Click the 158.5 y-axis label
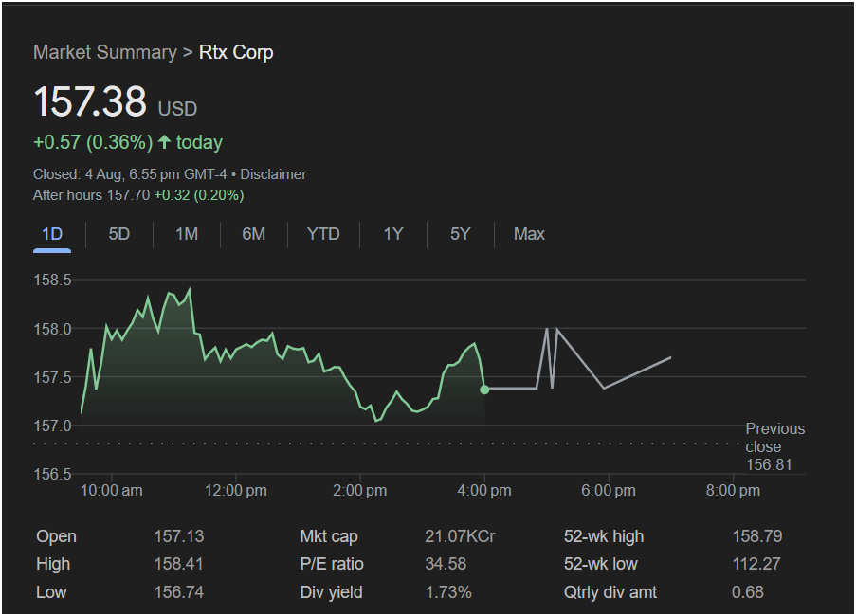 click(x=52, y=280)
